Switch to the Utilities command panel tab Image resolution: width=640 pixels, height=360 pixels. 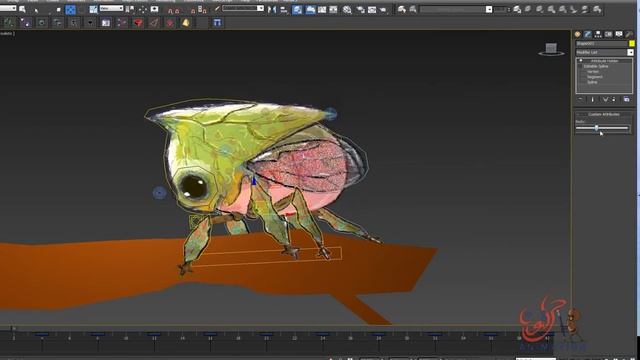click(x=629, y=34)
